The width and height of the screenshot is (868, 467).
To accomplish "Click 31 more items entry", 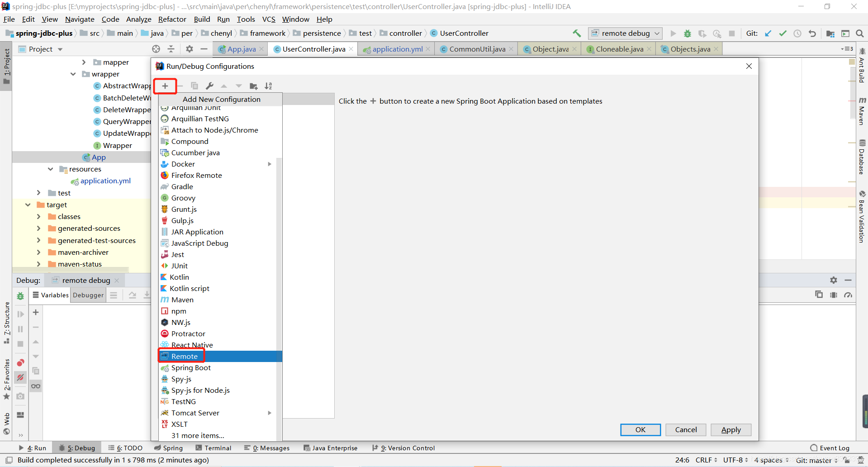I will pos(198,435).
